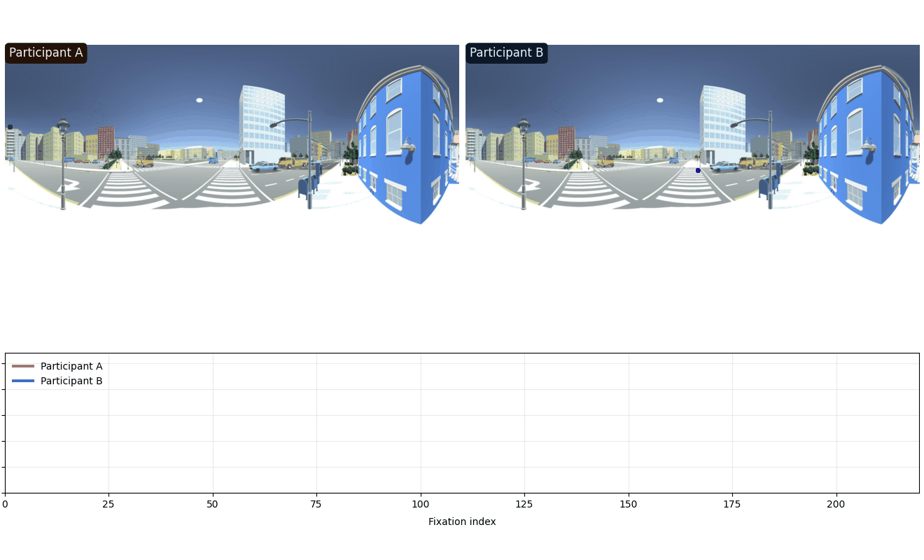Click the light blue car in Participant B scene
The width and height of the screenshot is (924, 560).
point(724,167)
